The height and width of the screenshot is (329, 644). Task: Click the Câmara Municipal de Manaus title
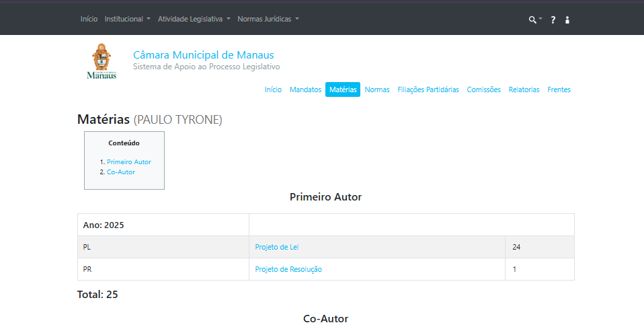pos(203,55)
